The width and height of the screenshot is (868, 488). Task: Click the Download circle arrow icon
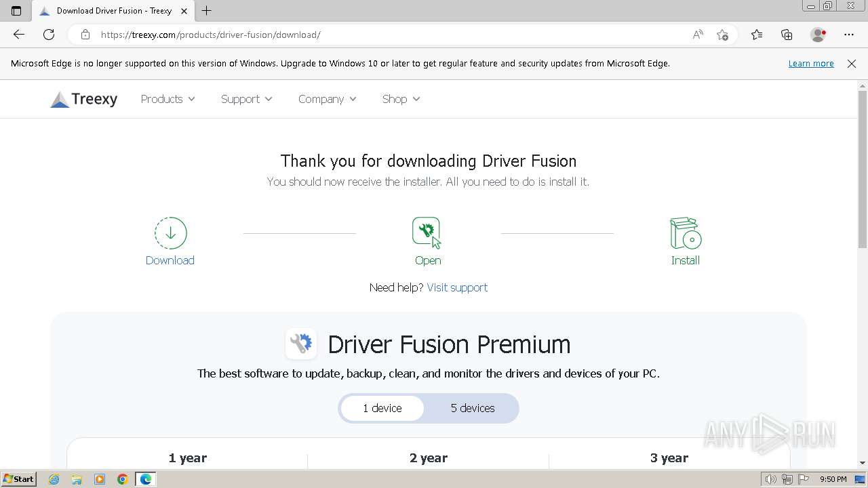tap(170, 233)
